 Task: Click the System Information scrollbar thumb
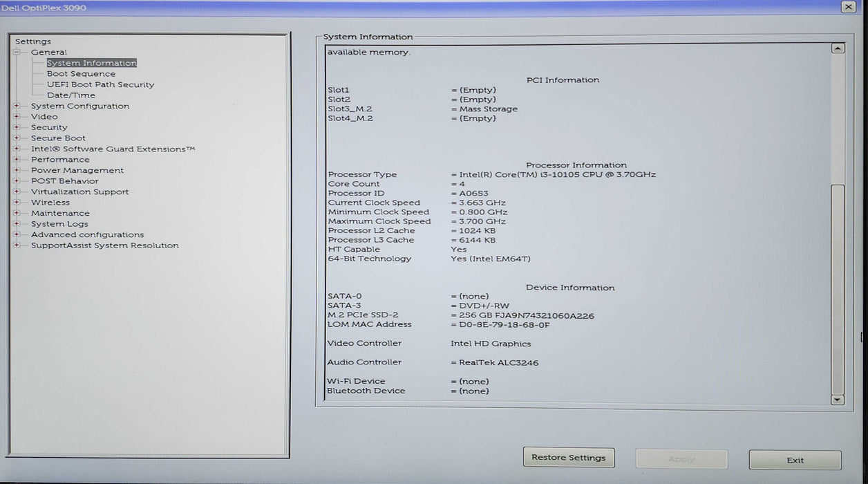click(x=838, y=289)
